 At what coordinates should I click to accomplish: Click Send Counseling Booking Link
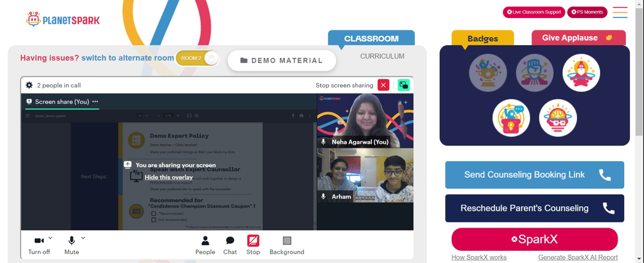pyautogui.click(x=535, y=175)
